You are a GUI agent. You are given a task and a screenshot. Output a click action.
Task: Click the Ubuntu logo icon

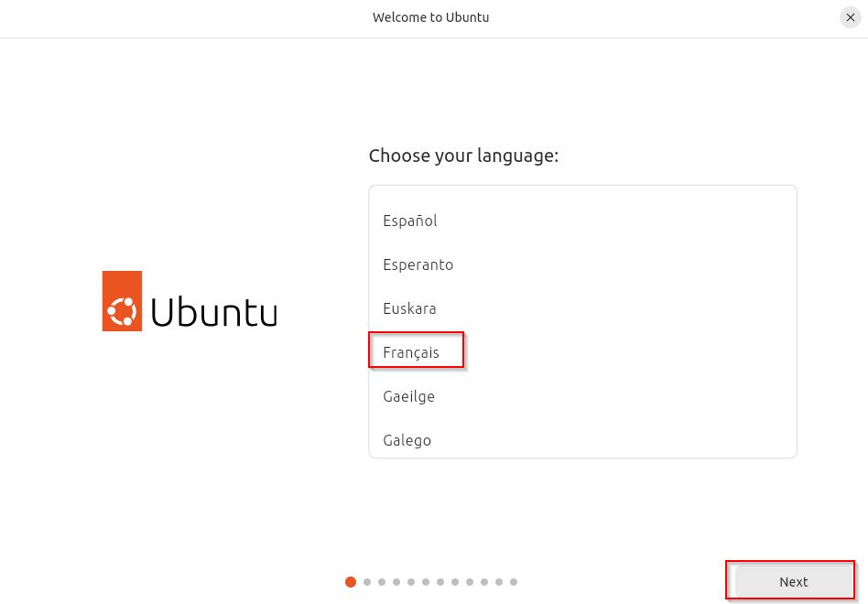122,301
